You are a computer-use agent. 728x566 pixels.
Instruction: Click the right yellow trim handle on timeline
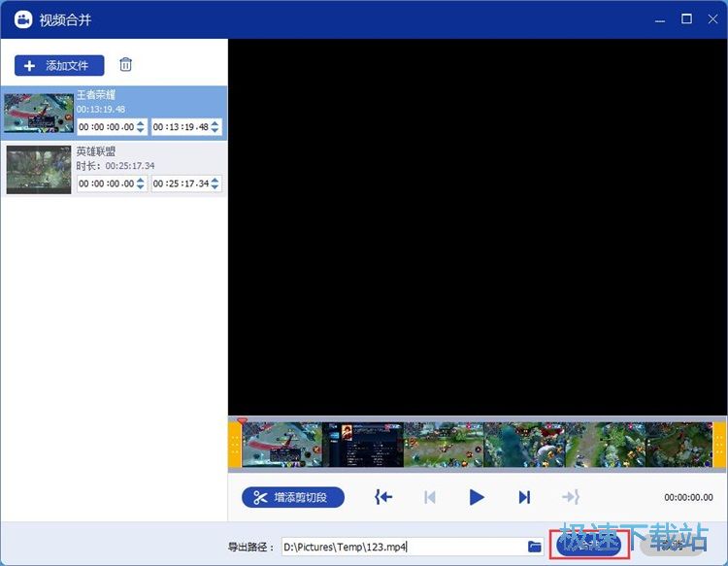(719, 445)
